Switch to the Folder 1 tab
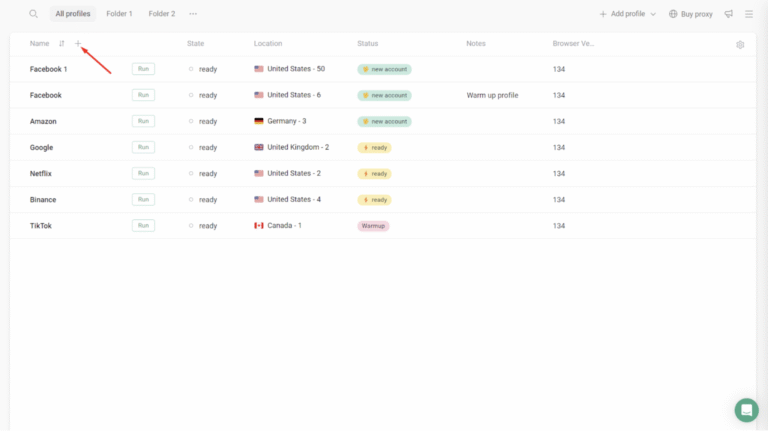768x431 pixels. coord(119,14)
